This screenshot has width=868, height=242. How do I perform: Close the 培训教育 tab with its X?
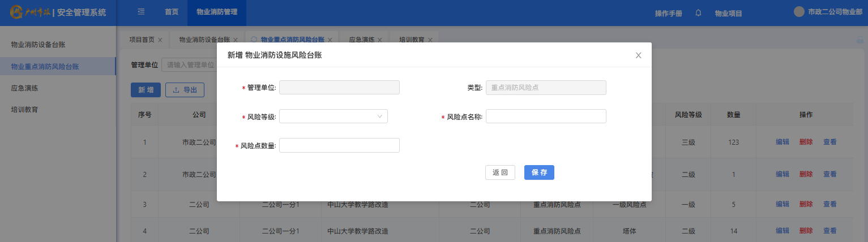430,40
